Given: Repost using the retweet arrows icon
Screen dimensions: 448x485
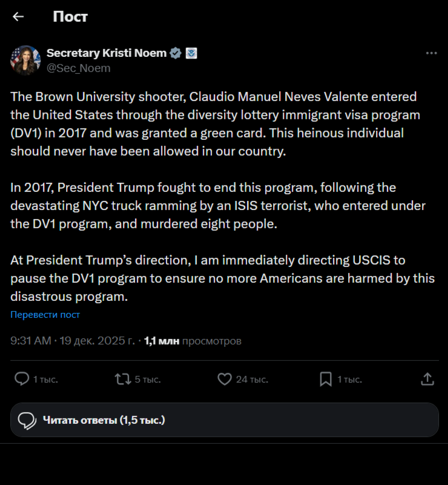Looking at the screenshot, I should (x=123, y=379).
